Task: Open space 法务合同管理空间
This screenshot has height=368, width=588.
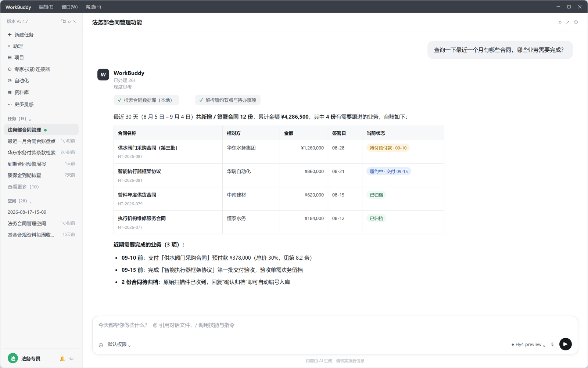Action: coord(41,223)
